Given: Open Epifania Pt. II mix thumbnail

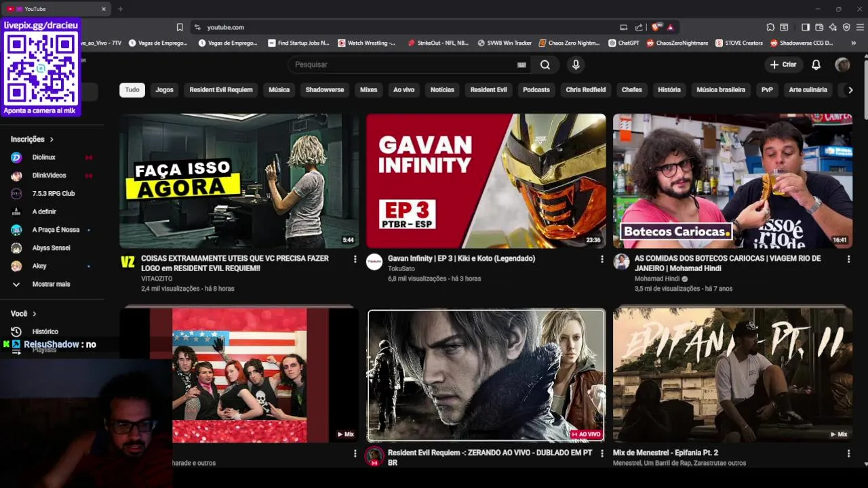Looking at the screenshot, I should click(732, 375).
